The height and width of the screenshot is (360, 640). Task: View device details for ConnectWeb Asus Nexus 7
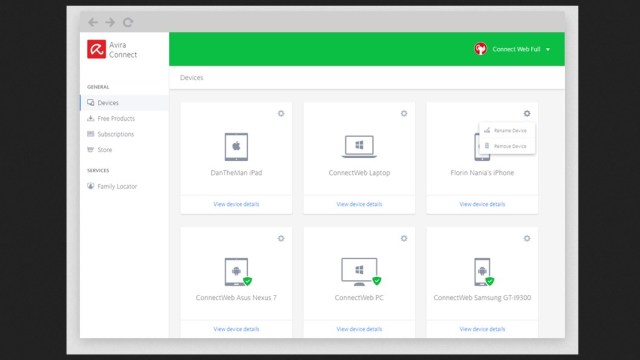(236, 329)
